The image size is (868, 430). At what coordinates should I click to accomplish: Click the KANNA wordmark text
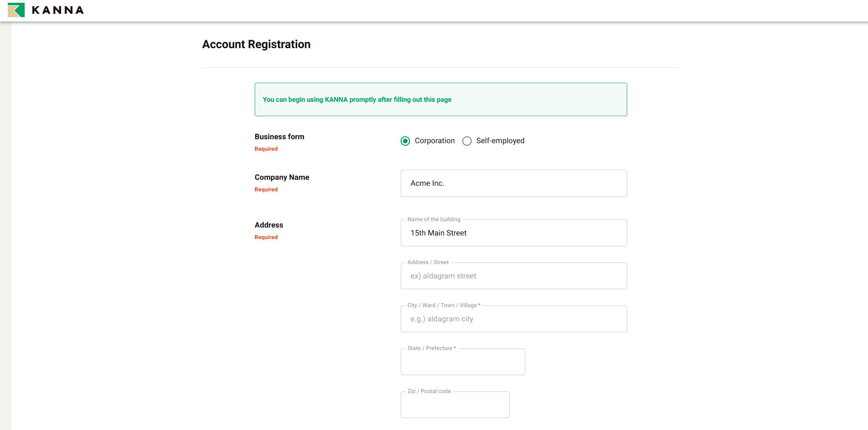(x=58, y=10)
